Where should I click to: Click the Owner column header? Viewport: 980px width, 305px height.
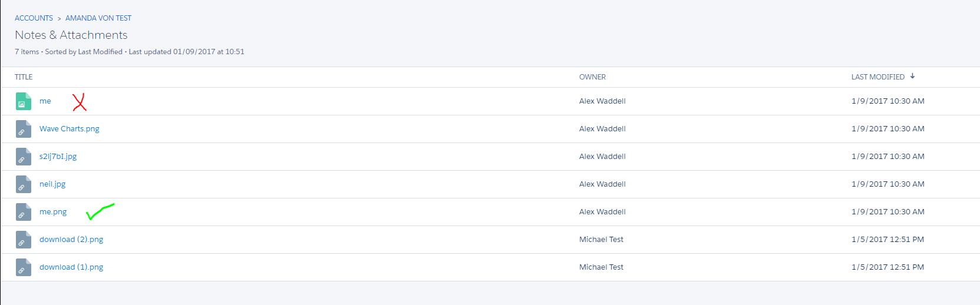point(592,77)
